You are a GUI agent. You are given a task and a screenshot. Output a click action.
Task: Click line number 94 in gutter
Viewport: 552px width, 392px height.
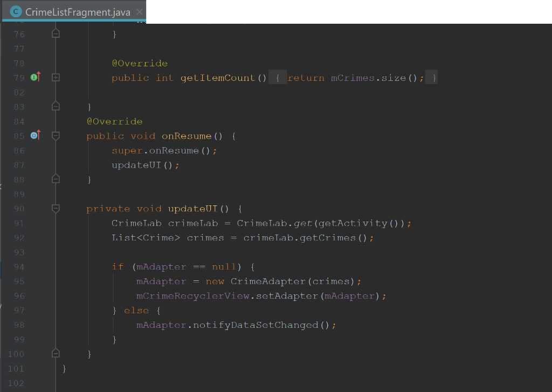[x=19, y=267]
